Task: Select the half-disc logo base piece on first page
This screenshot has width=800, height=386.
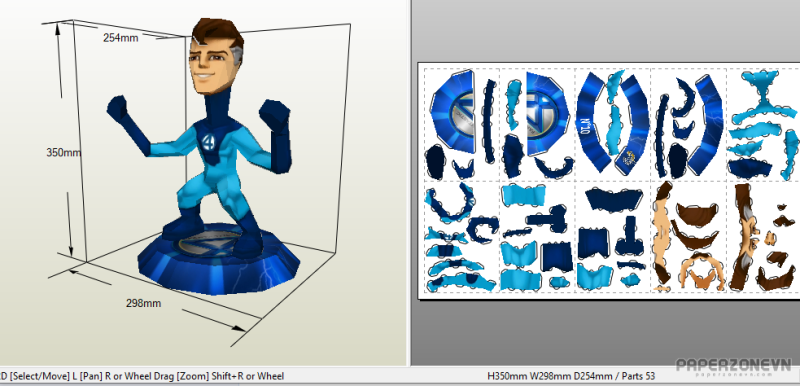Action: [452, 111]
